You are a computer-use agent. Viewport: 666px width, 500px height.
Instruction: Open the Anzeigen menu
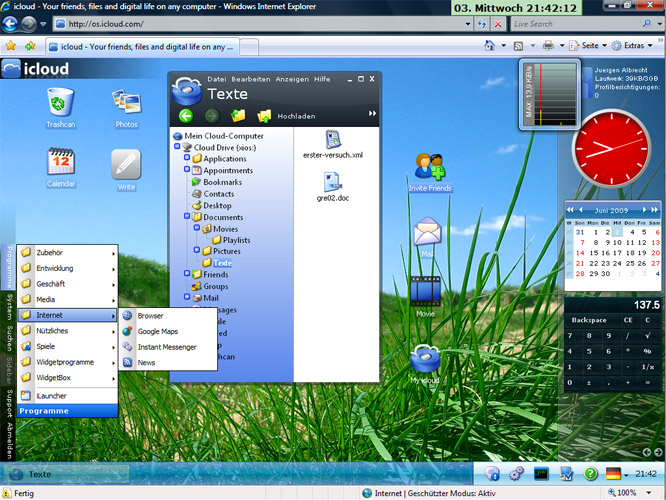pyautogui.click(x=292, y=79)
